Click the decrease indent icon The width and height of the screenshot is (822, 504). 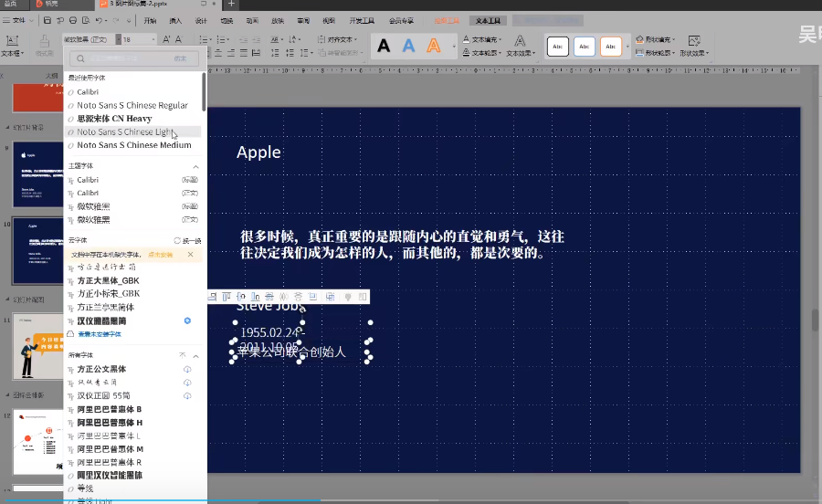[x=243, y=39]
